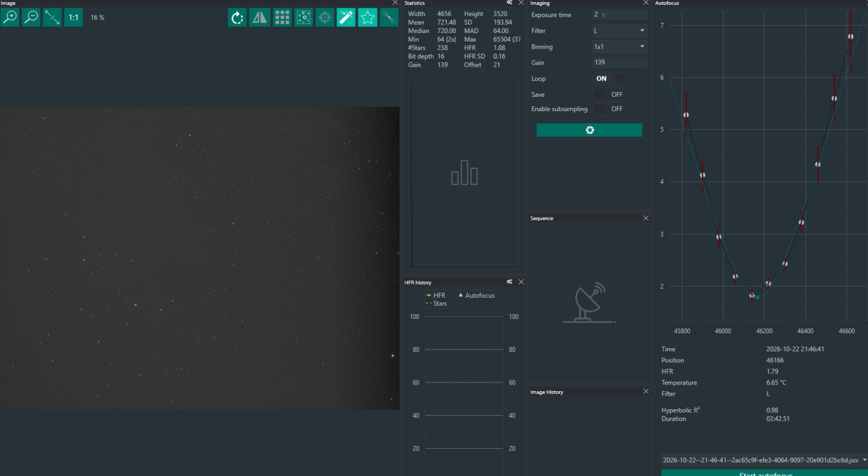Screen dimensions: 868x476
Task: Click the Temperature value 6.65 °C
Action: [x=776, y=383]
